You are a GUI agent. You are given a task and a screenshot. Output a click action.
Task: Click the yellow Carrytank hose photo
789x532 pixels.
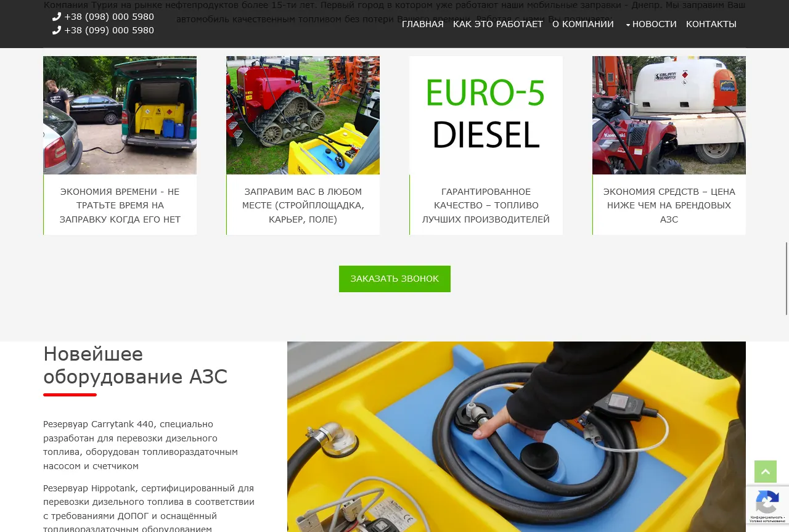(516, 436)
